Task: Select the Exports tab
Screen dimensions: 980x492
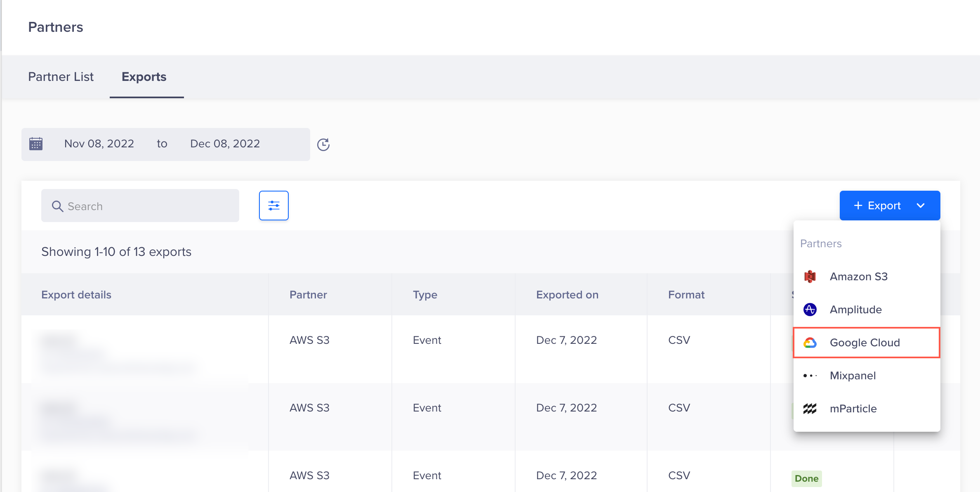Action: coord(144,77)
